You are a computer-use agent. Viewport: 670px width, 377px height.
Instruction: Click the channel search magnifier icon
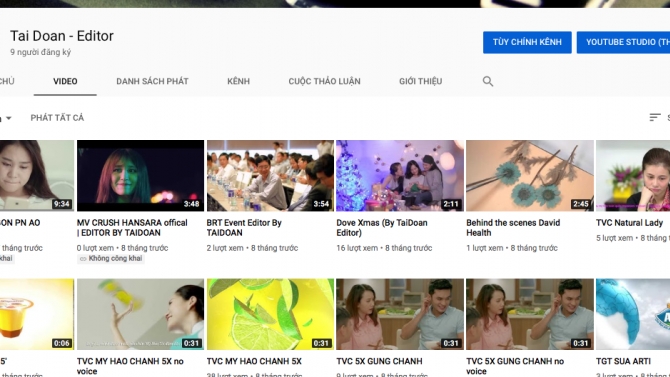pyautogui.click(x=488, y=81)
